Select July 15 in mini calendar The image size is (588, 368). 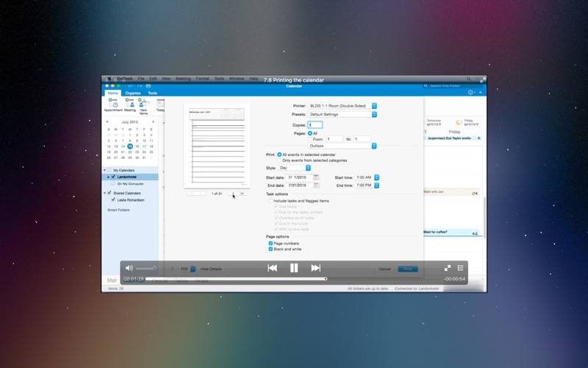[x=130, y=146]
